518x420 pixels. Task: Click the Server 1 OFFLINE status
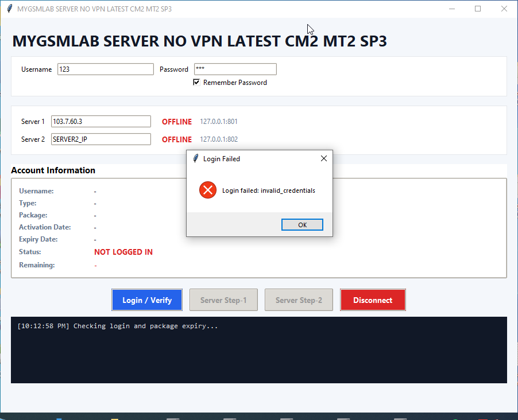click(177, 122)
